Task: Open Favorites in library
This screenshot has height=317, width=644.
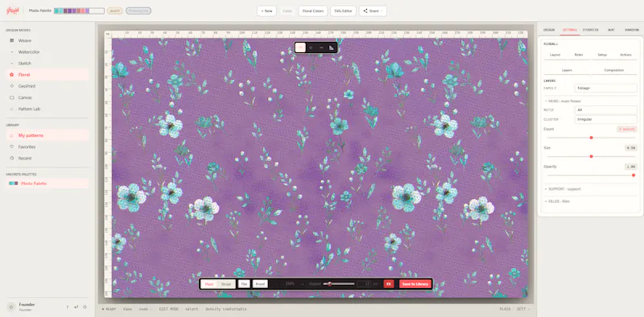Action: (x=47, y=146)
